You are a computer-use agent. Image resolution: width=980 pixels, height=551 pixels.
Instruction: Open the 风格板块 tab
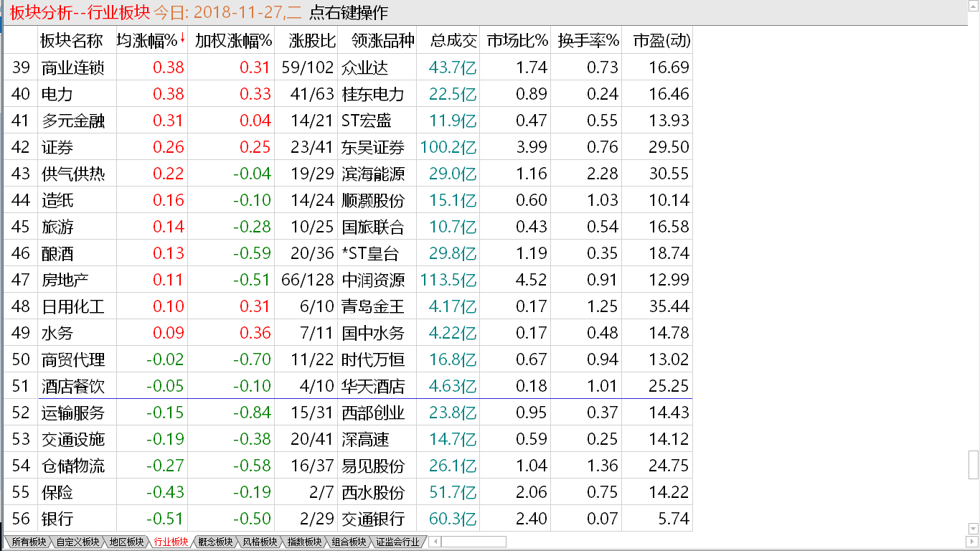[x=260, y=542]
